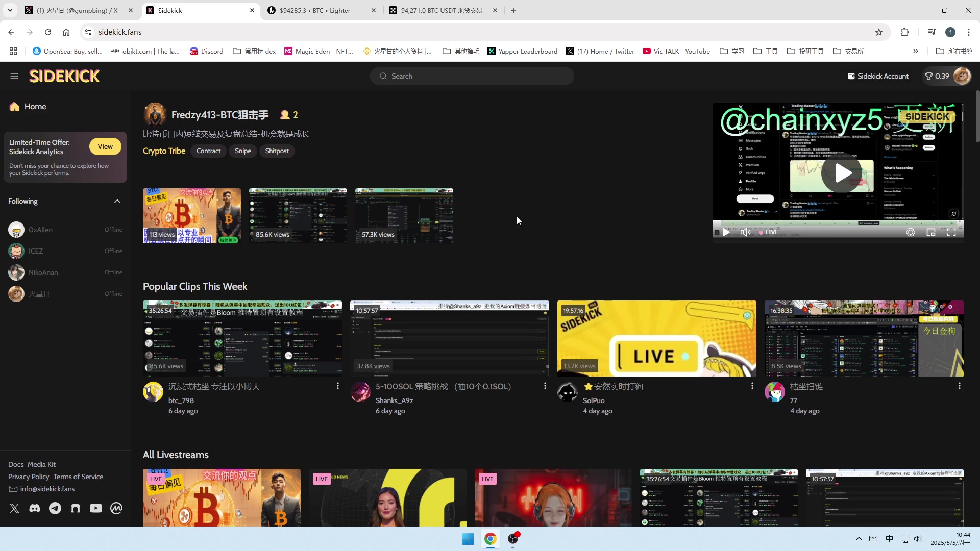Screen dimensions: 980x551
Task: Expand the system tray hidden icons
Action: (859, 539)
